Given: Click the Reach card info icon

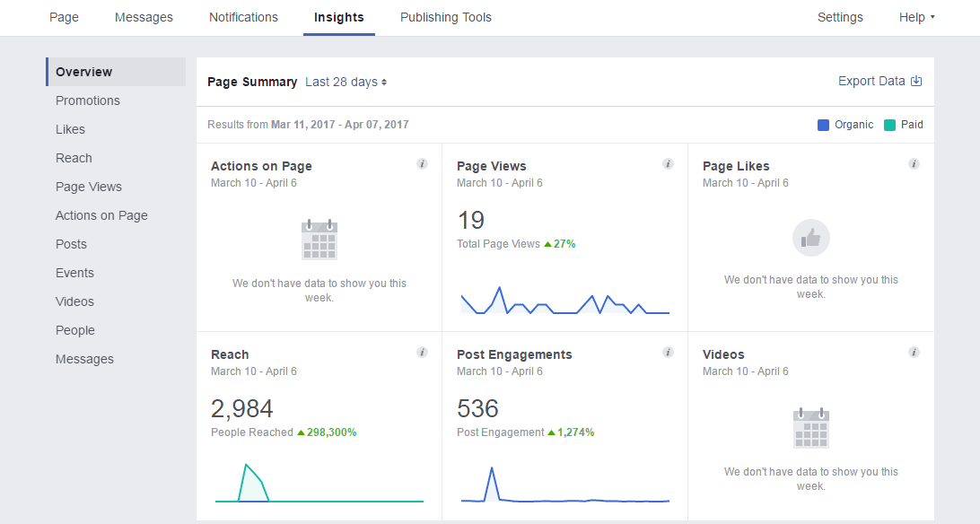Looking at the screenshot, I should [422, 353].
